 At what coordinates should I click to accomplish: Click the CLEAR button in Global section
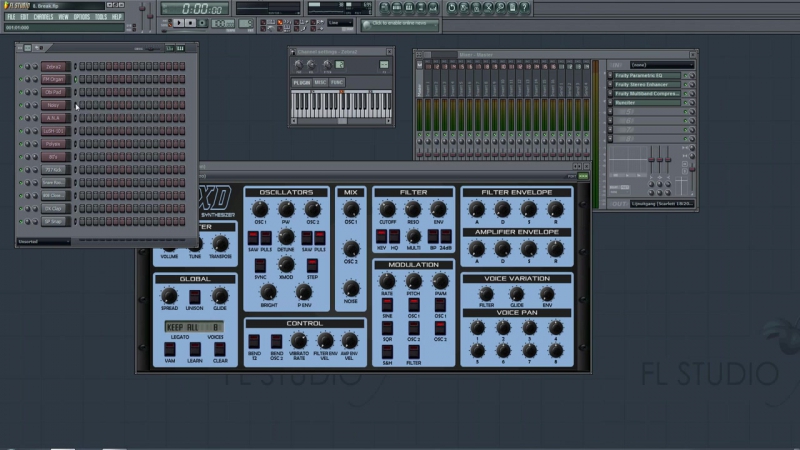220,349
